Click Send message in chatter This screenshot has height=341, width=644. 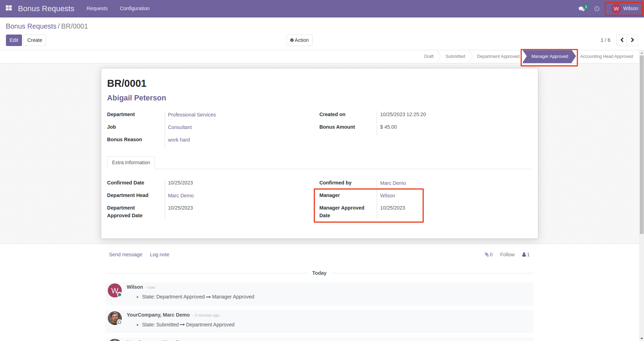coord(126,255)
